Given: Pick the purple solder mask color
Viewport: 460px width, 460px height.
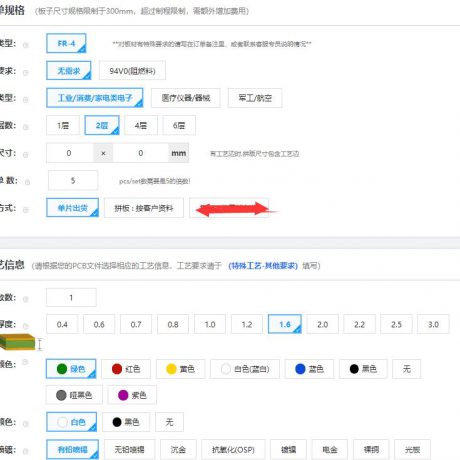Looking at the screenshot, I should coord(132,395).
